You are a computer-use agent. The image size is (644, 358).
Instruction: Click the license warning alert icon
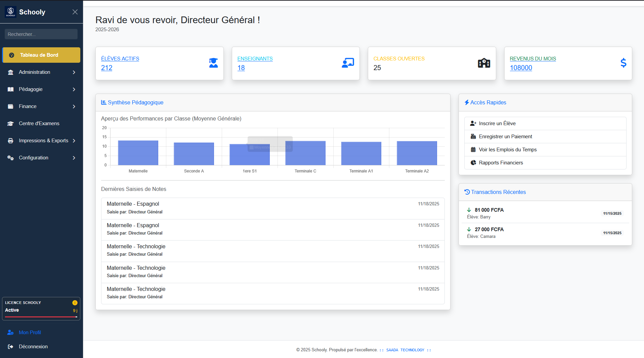pyautogui.click(x=75, y=303)
